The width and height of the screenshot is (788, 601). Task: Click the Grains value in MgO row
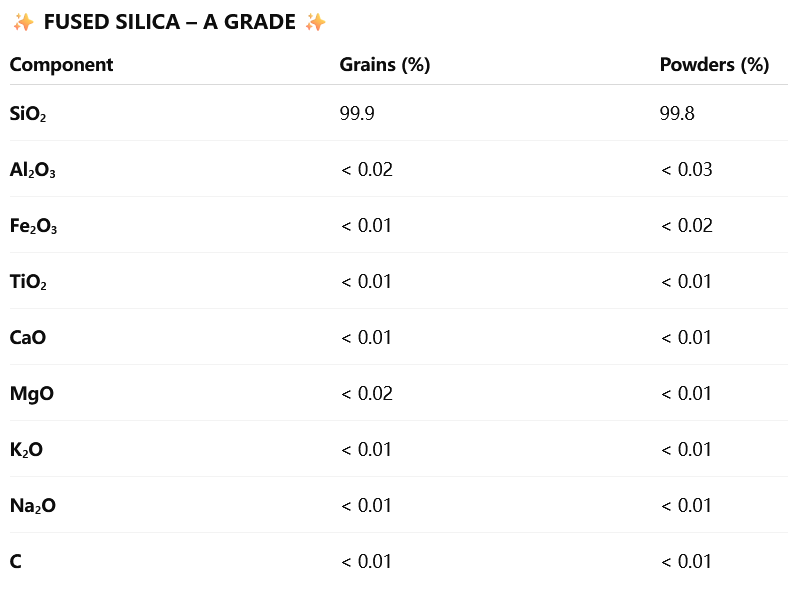tap(367, 393)
